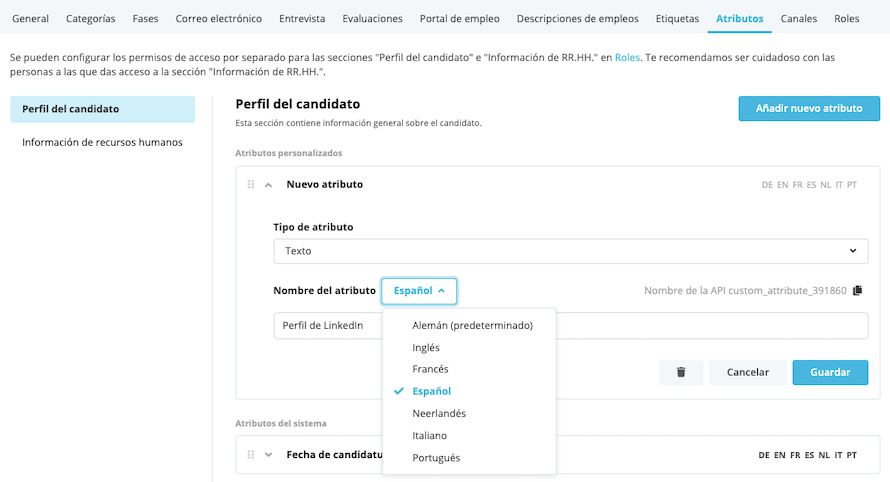Image resolution: width=890 pixels, height=482 pixels.
Task: Click the EN tag in Fecha de candidatura row
Action: click(x=779, y=455)
